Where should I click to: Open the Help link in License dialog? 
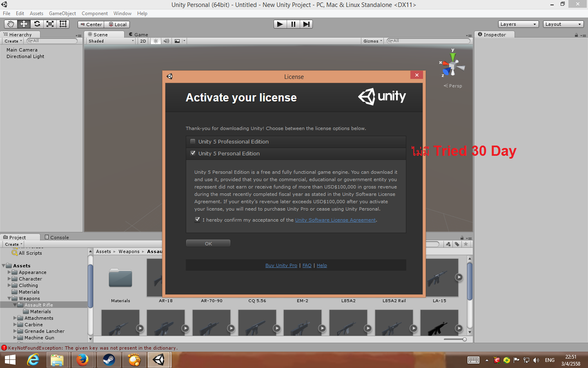tap(322, 265)
